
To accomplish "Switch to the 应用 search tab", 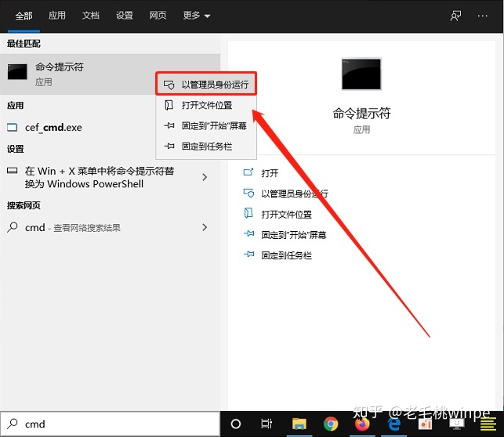I will [x=57, y=16].
